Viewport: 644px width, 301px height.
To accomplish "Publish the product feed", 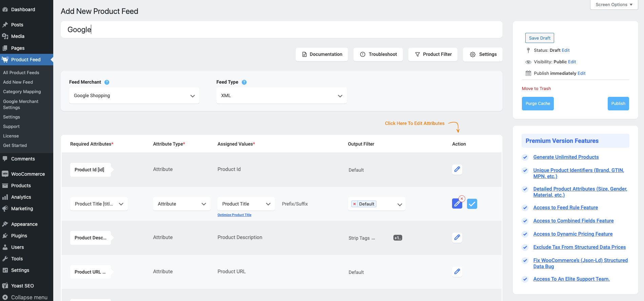I will click(618, 104).
